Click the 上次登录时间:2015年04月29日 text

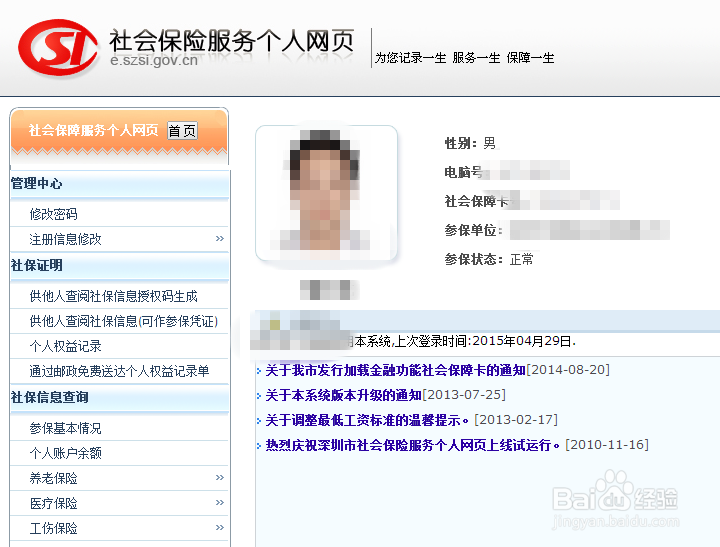[x=484, y=341]
